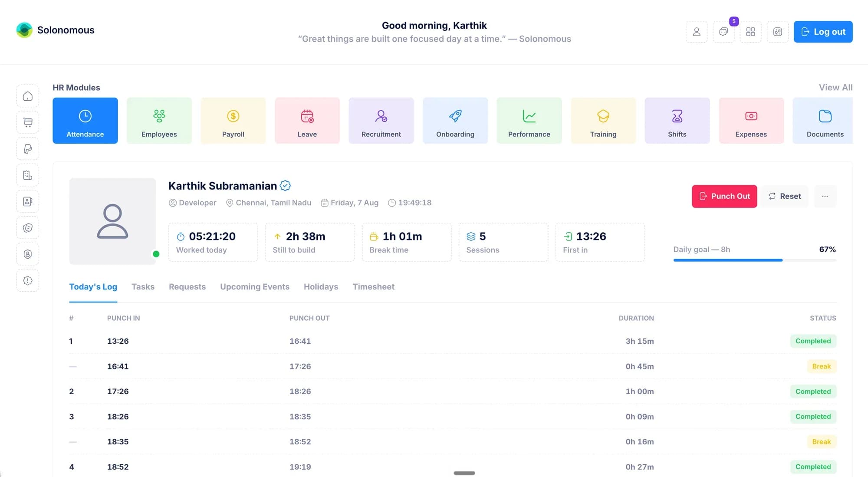Open the user profile icon in header
The width and height of the screenshot is (868, 477).
click(697, 32)
